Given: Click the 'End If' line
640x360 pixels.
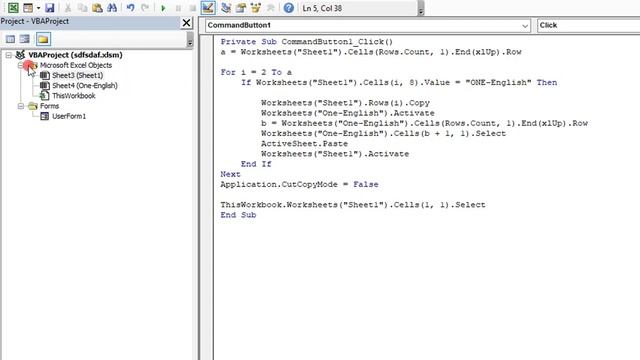Looking at the screenshot, I should [x=256, y=164].
